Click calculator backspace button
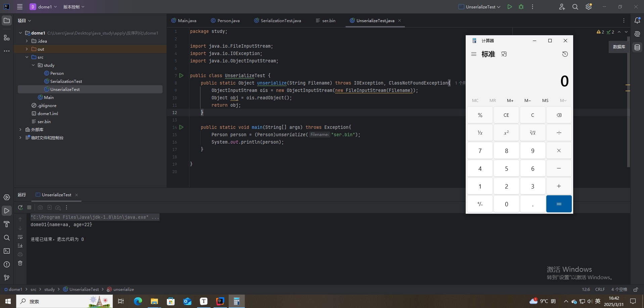This screenshot has height=308, width=644. click(559, 115)
